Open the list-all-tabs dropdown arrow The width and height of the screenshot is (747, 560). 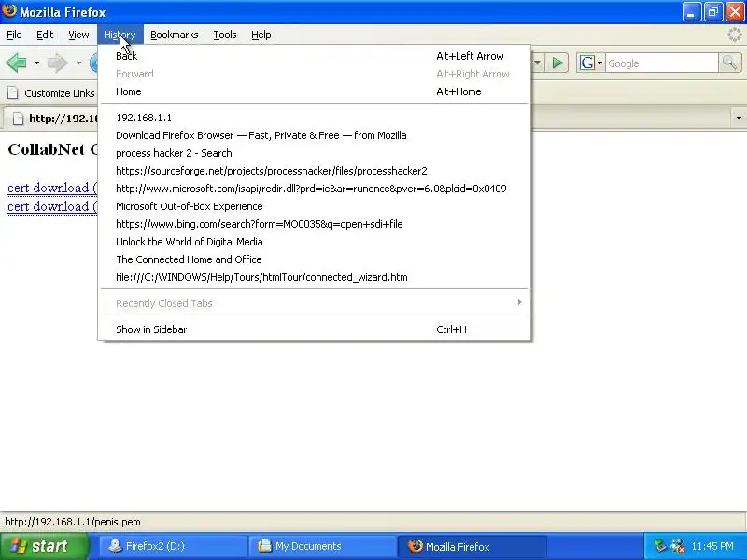click(x=739, y=118)
